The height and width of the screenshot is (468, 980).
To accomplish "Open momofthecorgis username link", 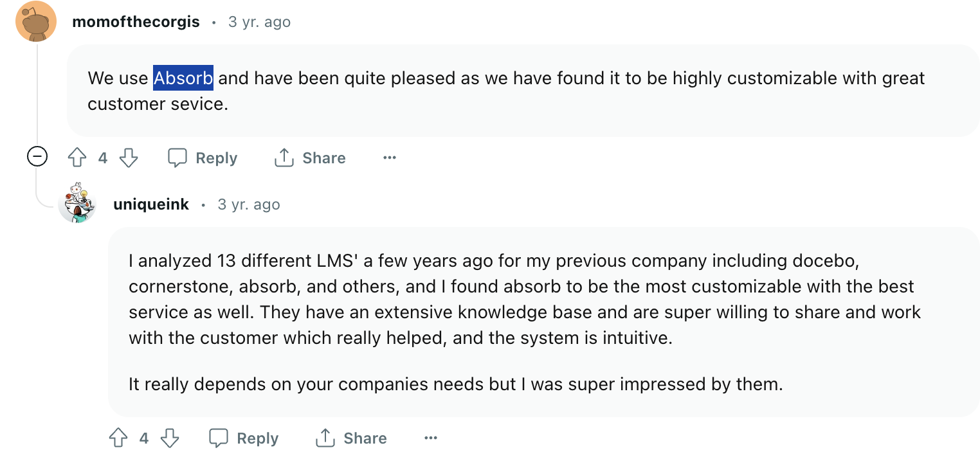I will coord(136,22).
